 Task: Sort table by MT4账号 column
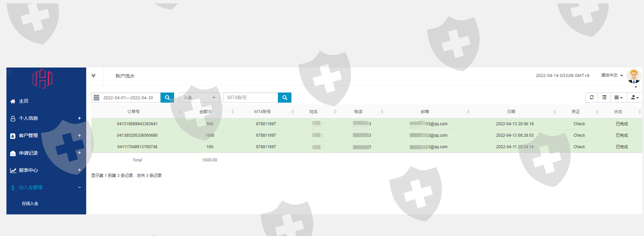pos(265,111)
